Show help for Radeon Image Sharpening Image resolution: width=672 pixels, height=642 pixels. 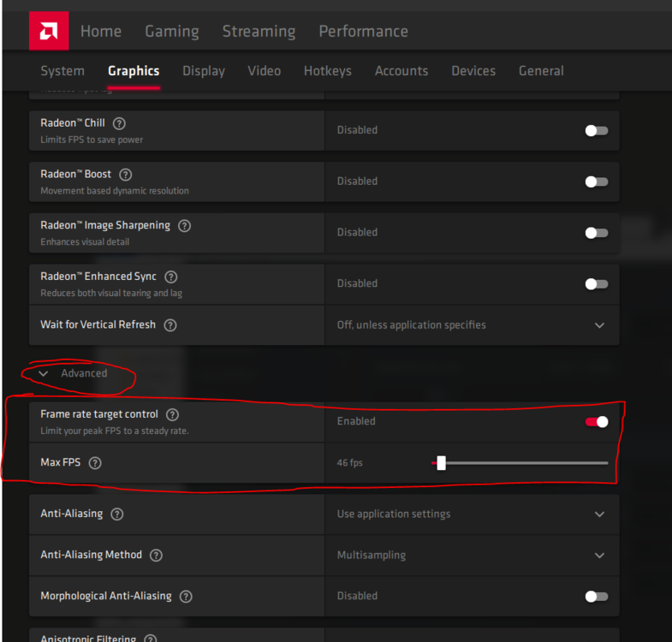tap(184, 226)
